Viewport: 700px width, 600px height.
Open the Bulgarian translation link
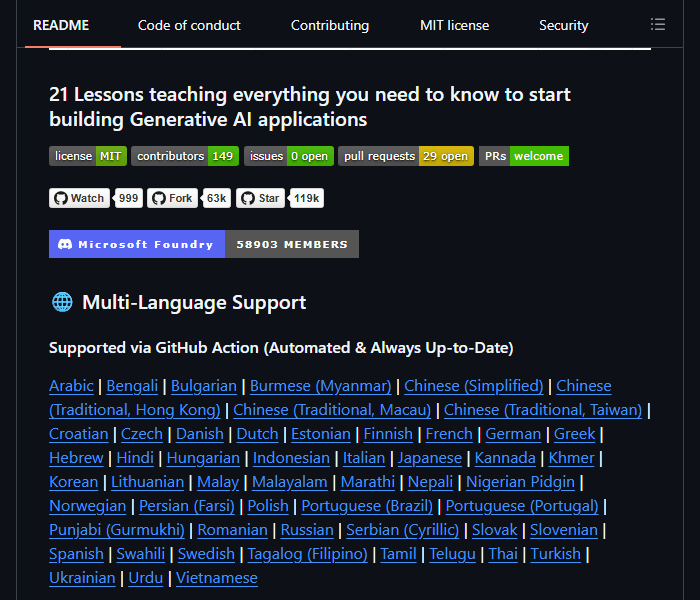(x=204, y=386)
